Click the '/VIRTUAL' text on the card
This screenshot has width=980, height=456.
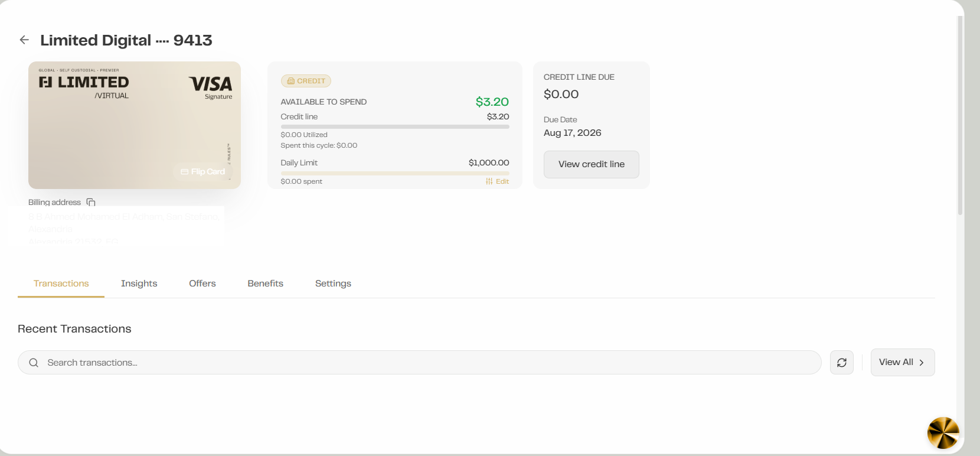pos(112,96)
